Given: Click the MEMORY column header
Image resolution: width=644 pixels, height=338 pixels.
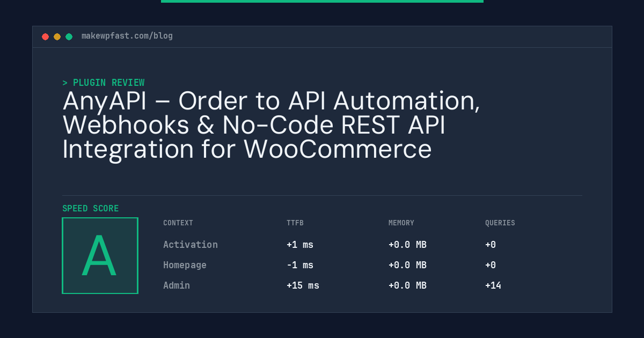Looking at the screenshot, I should (x=401, y=223).
